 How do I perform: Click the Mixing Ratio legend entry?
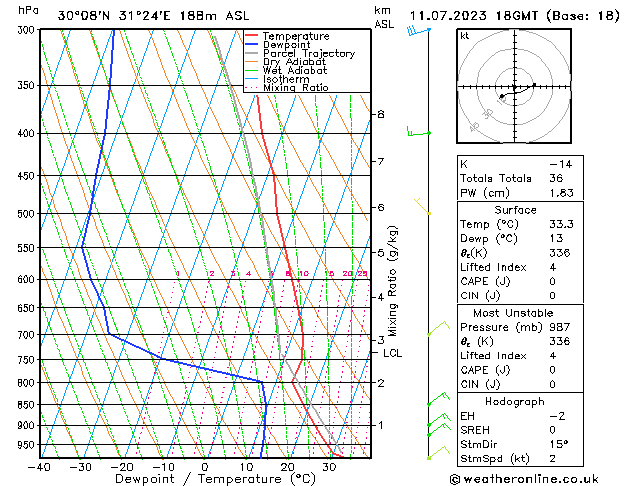(287, 87)
